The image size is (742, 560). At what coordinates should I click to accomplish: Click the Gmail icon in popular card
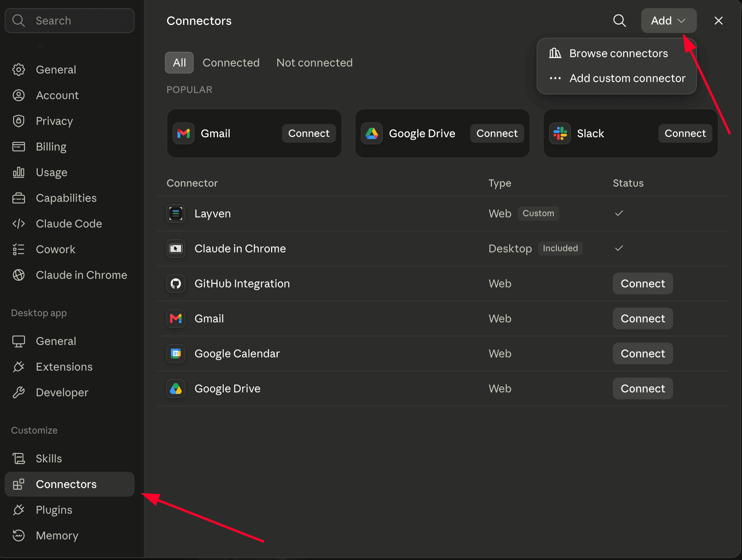pos(184,133)
